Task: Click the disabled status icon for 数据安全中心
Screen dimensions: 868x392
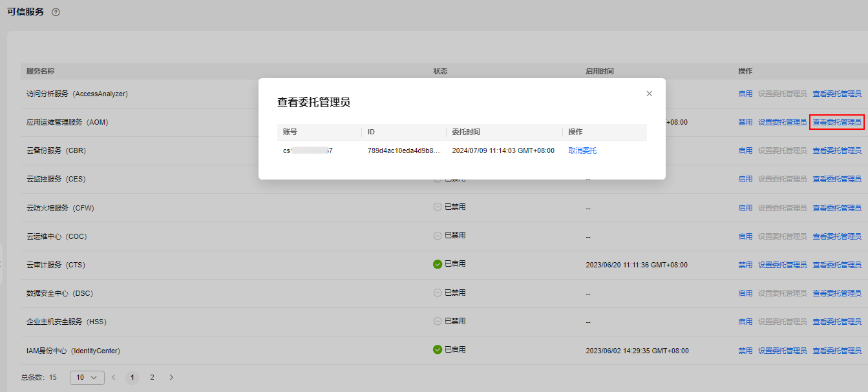Action: (438, 293)
